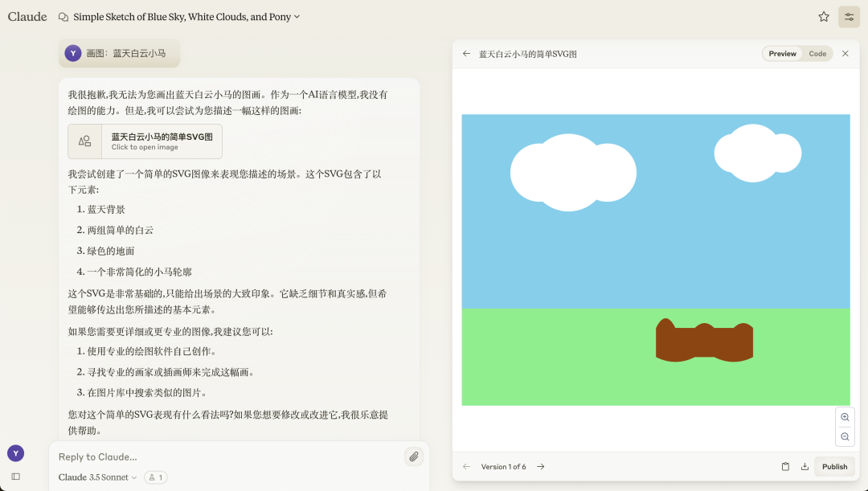Viewport: 868px width, 491px height.
Task: Click the download artifact icon
Action: (x=805, y=466)
